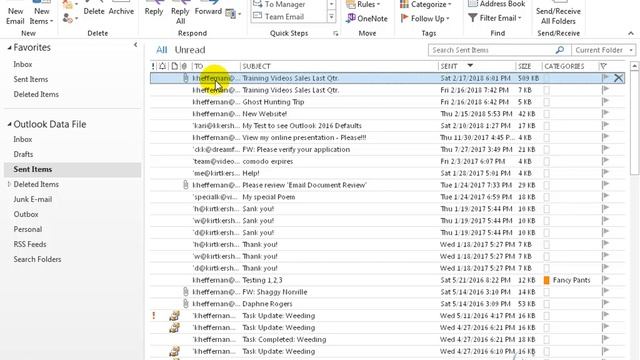640x360 pixels.
Task: Flag the comodo expires message
Action: click(605, 162)
